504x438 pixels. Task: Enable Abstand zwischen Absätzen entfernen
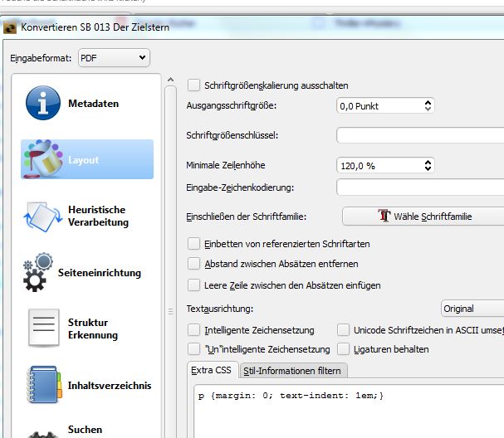pos(193,264)
